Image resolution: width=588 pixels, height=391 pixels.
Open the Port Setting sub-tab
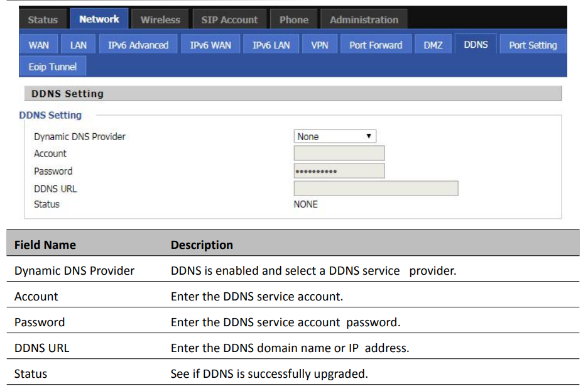(x=533, y=45)
